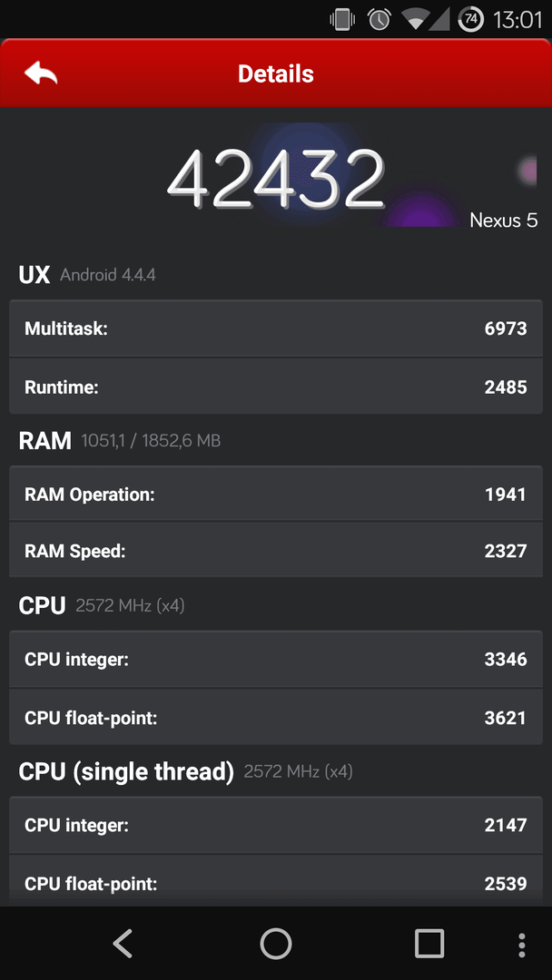Select the RAM Speed row
Image resolution: width=552 pixels, height=980 pixels.
pos(276,550)
